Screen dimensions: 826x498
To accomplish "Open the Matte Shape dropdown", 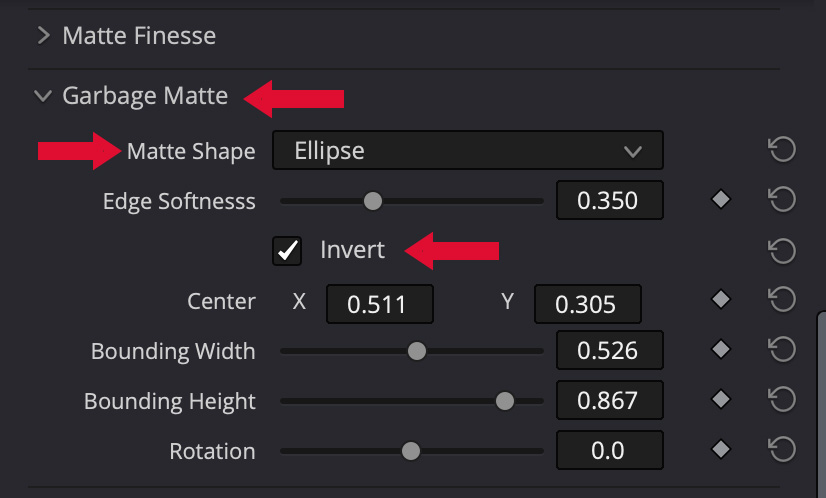I will [x=468, y=151].
